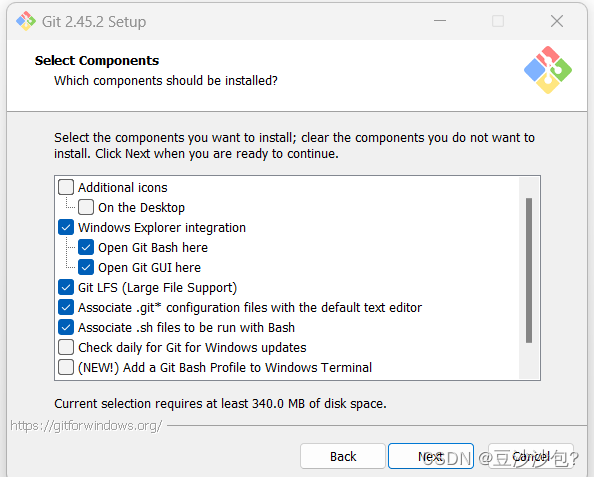
Task: Check the On the Desktop option
Action: pyautogui.click(x=86, y=207)
